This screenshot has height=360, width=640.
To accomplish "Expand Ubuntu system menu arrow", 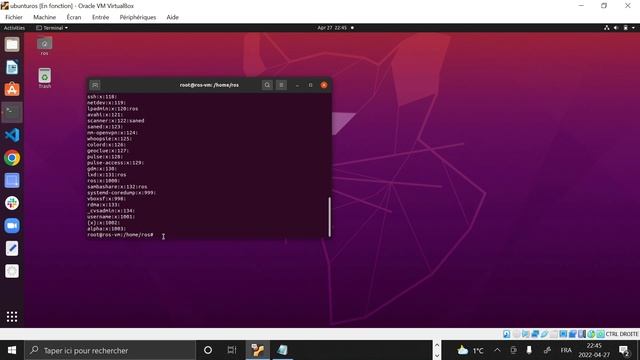I will (633, 28).
